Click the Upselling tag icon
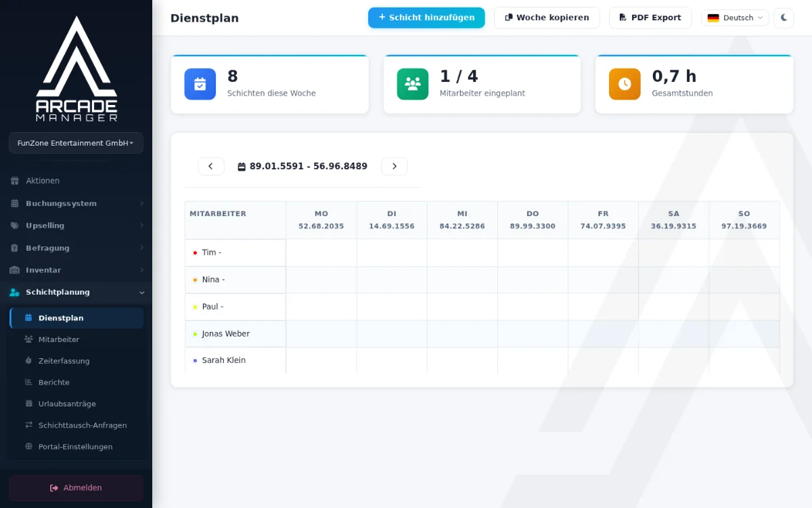Image resolution: width=812 pixels, height=508 pixels. [14, 226]
